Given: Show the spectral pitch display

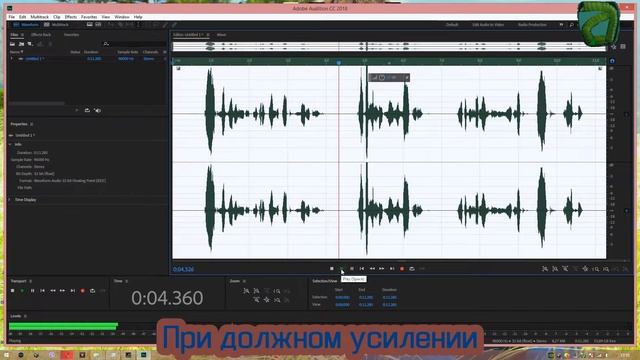Looking at the screenshot, I should tap(98, 25).
